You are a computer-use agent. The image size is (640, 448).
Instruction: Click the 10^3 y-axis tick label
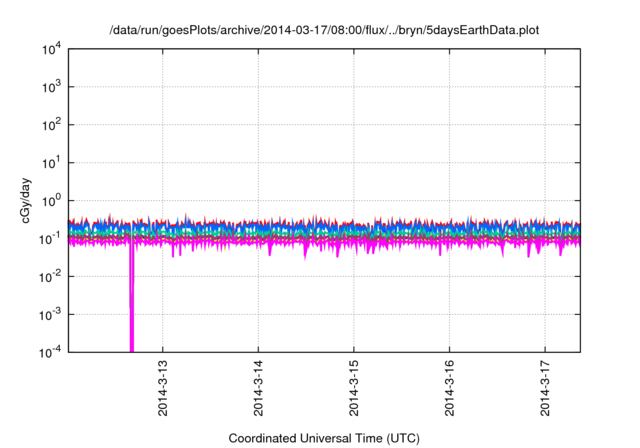52,87
